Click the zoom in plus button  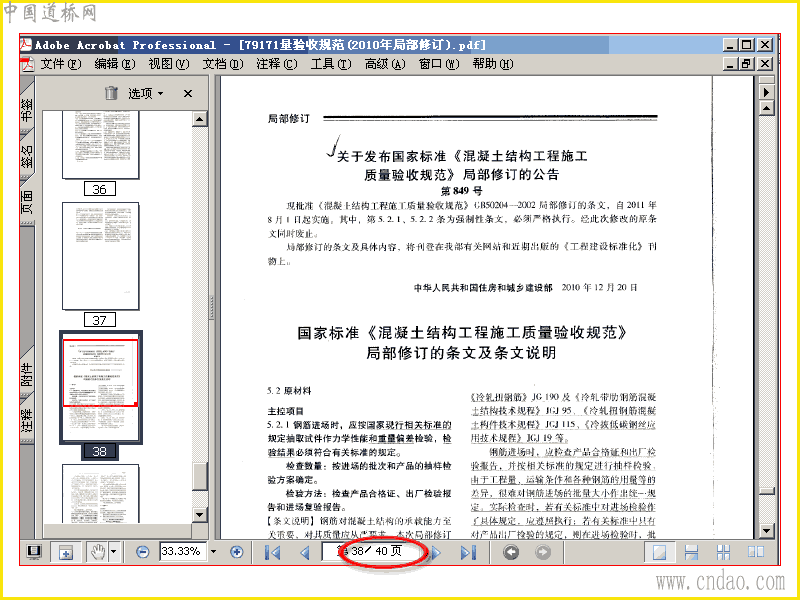coord(236,552)
